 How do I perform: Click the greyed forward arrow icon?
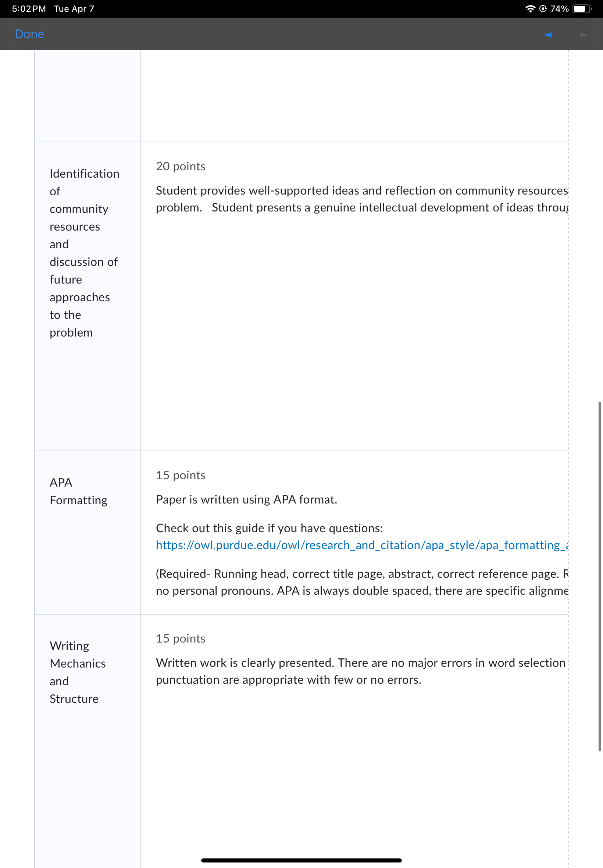pos(584,35)
